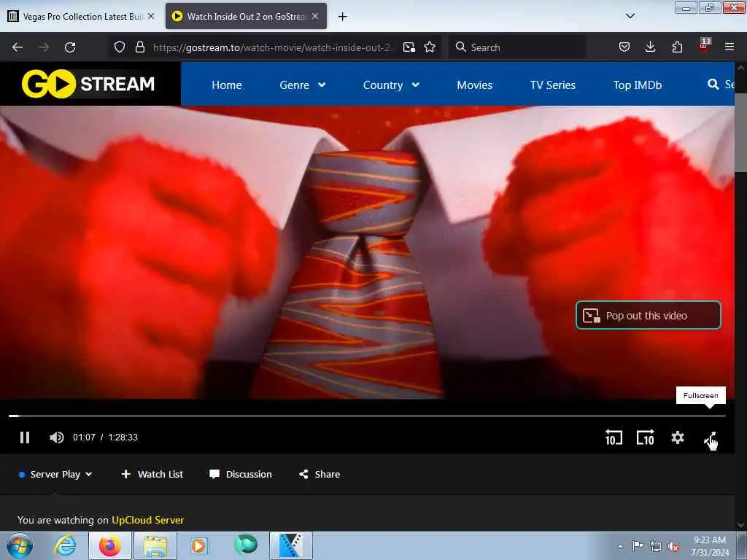Open Windows Start menu
The height and width of the screenshot is (560, 747).
[x=20, y=545]
